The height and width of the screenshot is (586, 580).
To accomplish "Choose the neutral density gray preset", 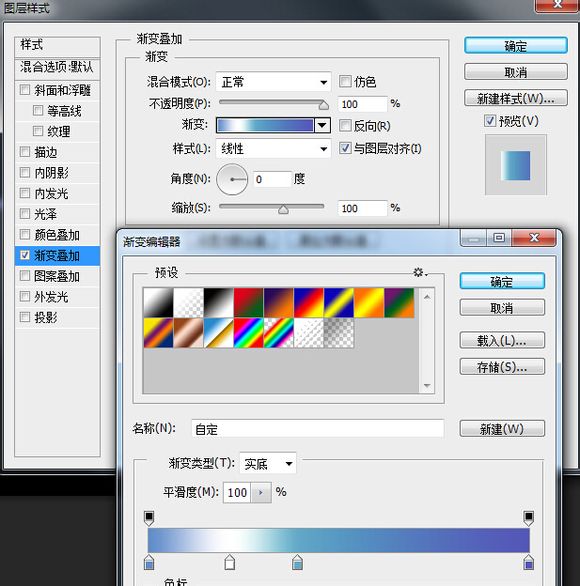I will click(x=339, y=333).
